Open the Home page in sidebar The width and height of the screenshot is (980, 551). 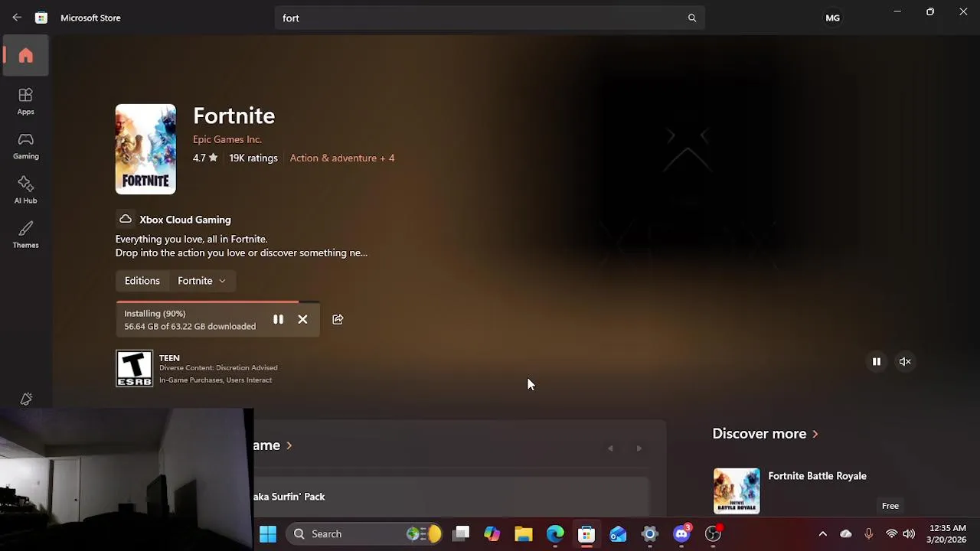[x=26, y=56]
